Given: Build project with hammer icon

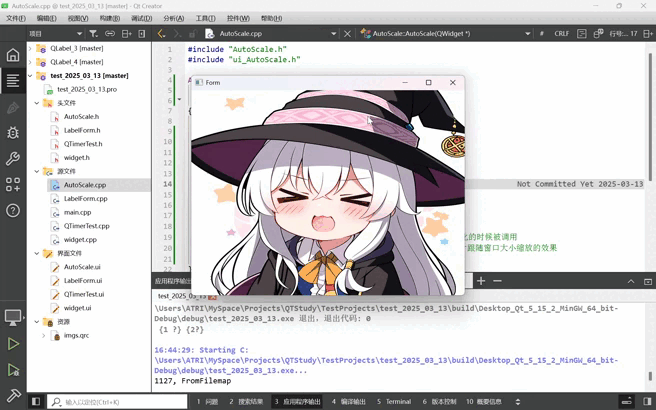Looking at the screenshot, I should [x=13, y=395].
